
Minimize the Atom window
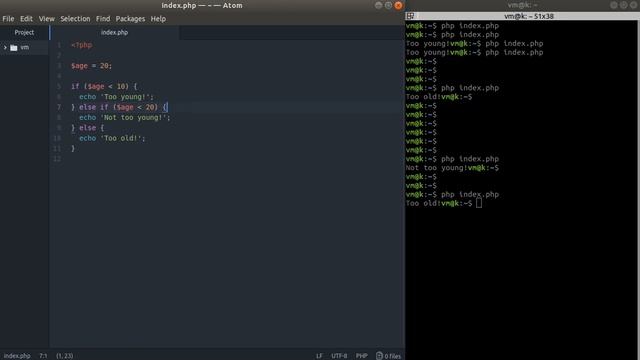pos(378,5)
